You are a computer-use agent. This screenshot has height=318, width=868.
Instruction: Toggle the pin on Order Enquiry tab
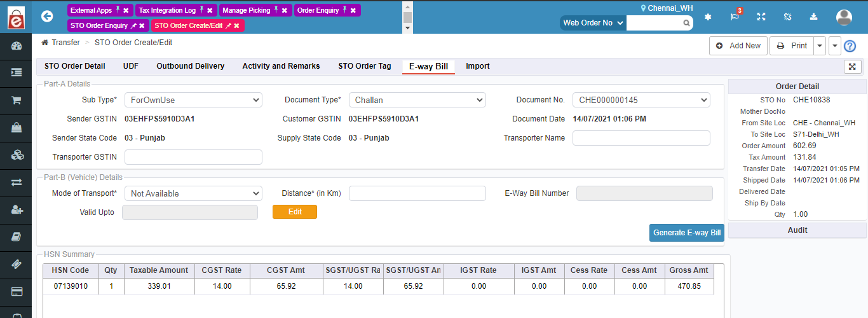(344, 10)
